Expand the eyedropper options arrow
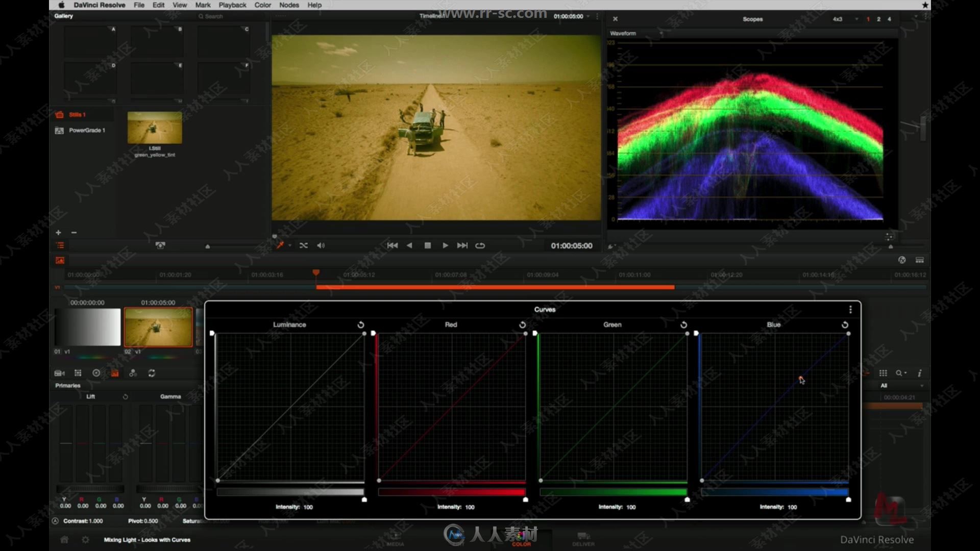The height and width of the screenshot is (551, 980). [x=290, y=246]
